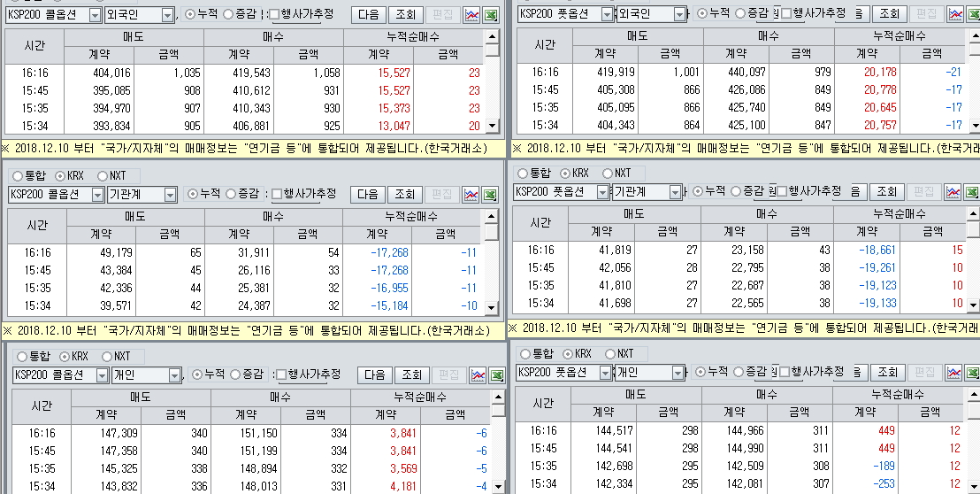The height and width of the screenshot is (494, 980).
Task: Open 외국인 investor dropdown in call option panel
Action: [167, 15]
